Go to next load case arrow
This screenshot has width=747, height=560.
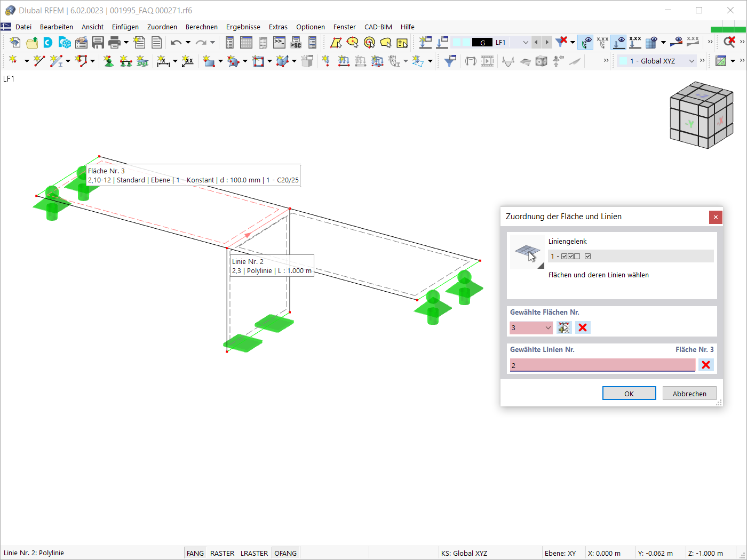[x=547, y=42]
